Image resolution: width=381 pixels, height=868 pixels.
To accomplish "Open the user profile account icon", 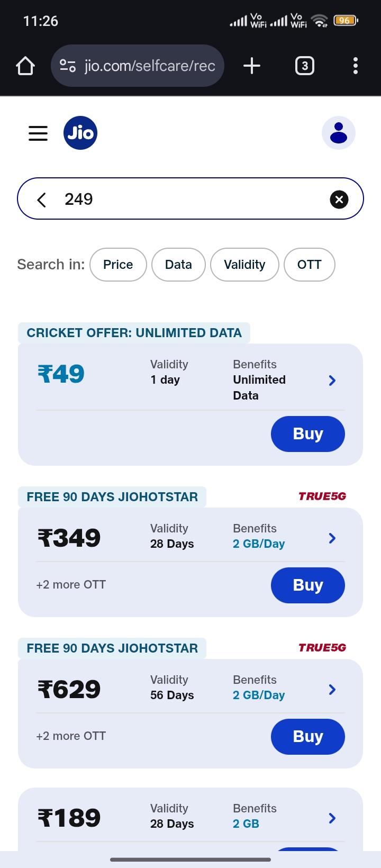I will pos(339,133).
